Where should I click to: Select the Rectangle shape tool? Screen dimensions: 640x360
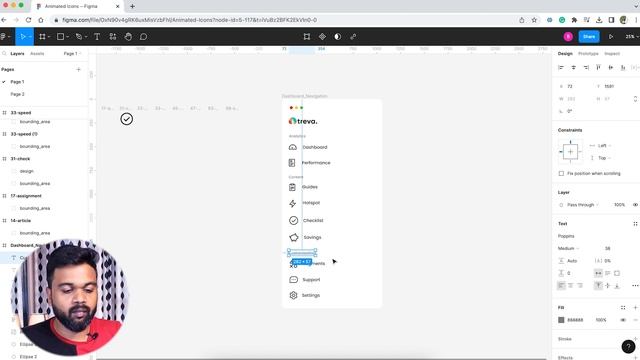point(60,37)
